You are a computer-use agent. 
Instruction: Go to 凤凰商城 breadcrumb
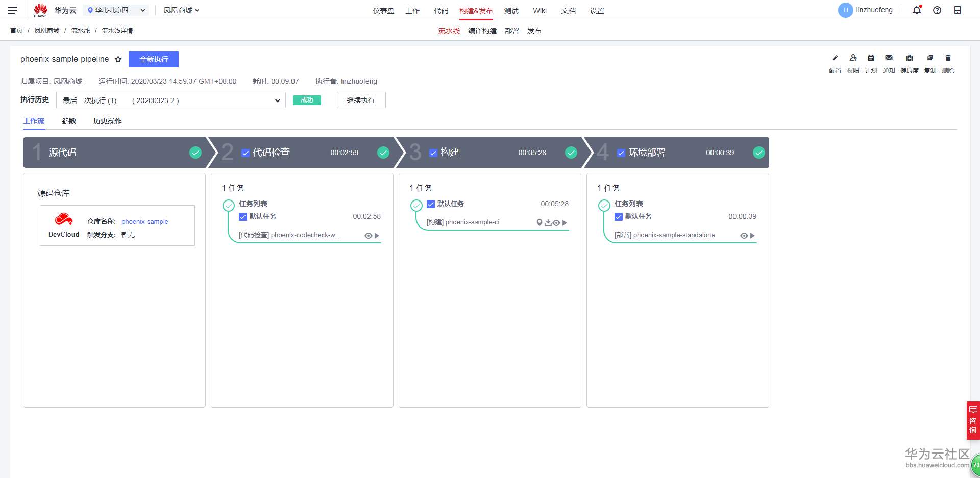(47, 31)
